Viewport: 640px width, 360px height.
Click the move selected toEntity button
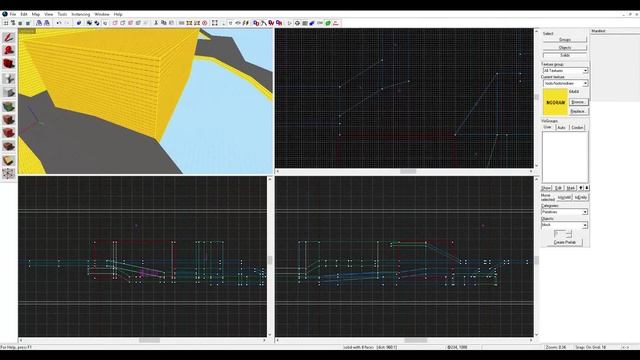[x=580, y=198]
